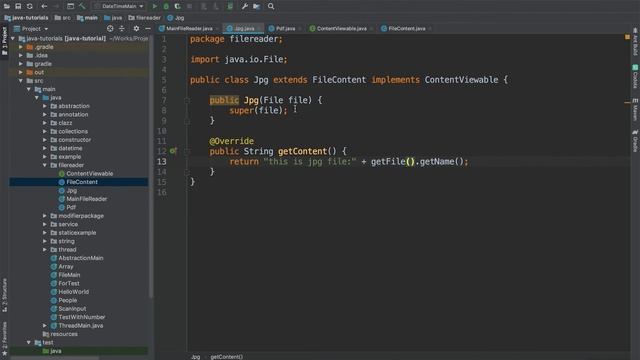Click the Jpg breadcrumb in navigation bar
The width and height of the screenshot is (640, 360).
click(176, 18)
